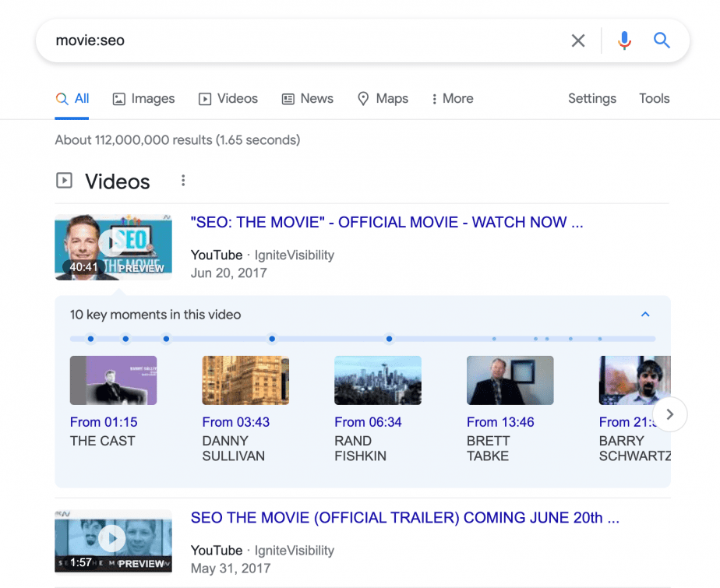Open the SEO: THE MOVIE official movie link
Image resolution: width=720 pixels, height=588 pixels.
tap(386, 222)
